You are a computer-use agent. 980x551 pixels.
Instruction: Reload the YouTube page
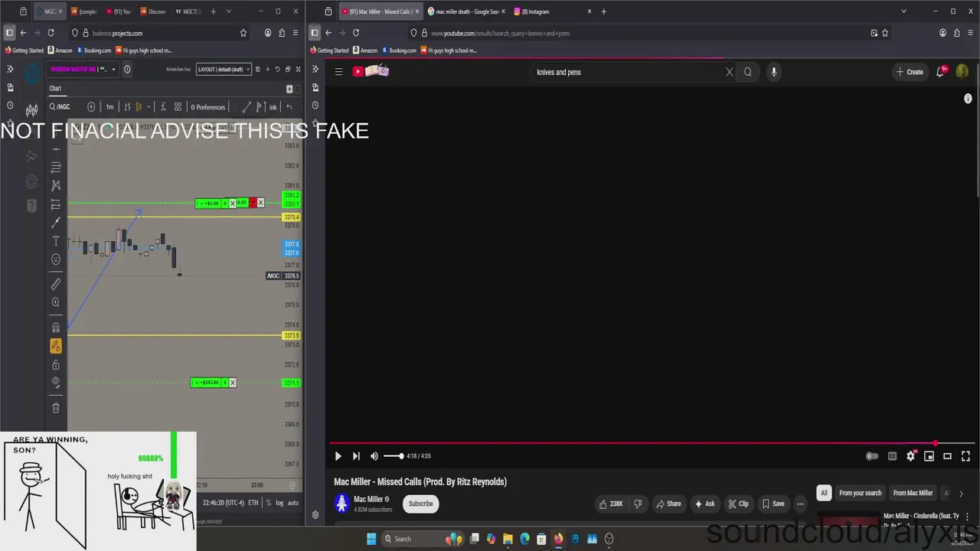[x=356, y=33]
